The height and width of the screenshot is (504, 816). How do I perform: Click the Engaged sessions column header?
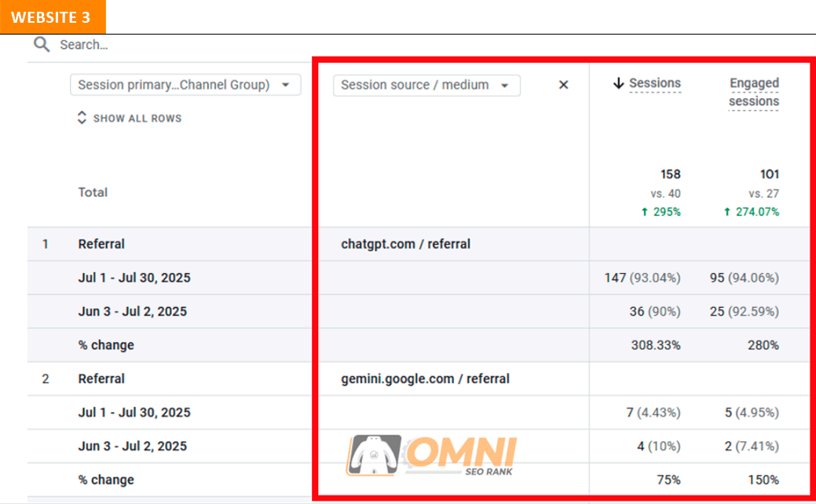click(753, 92)
